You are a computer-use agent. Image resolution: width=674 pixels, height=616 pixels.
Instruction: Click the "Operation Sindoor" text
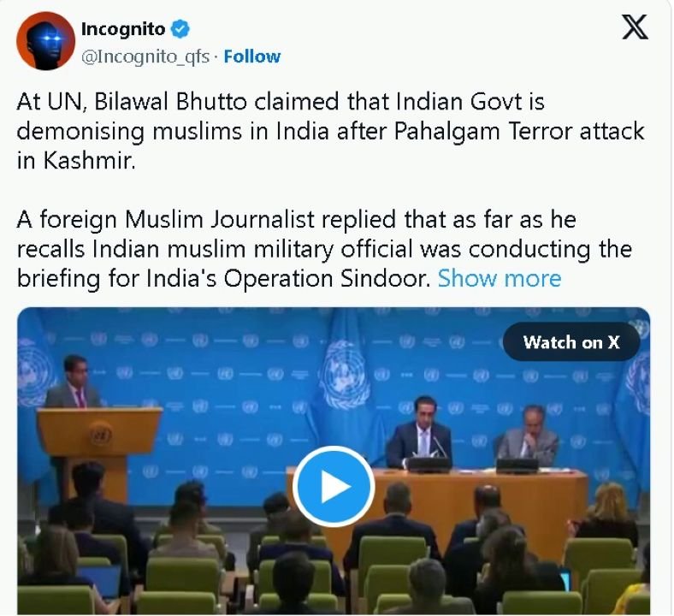(x=327, y=279)
